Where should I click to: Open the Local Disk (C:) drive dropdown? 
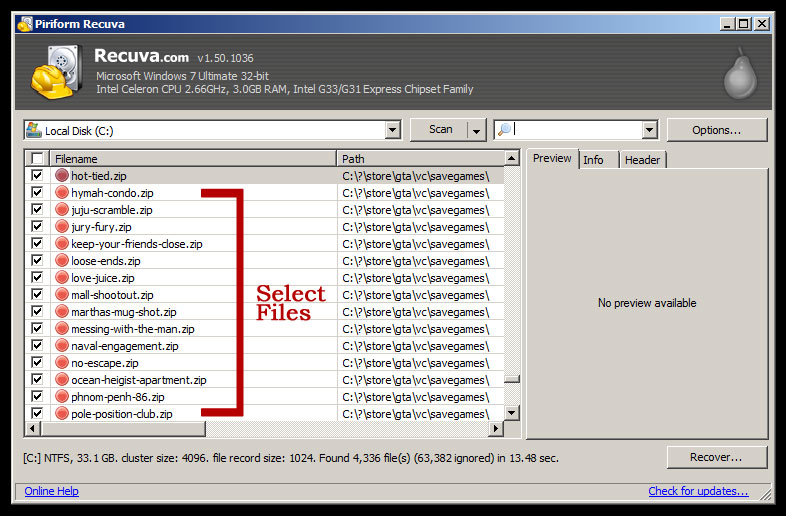pos(393,130)
